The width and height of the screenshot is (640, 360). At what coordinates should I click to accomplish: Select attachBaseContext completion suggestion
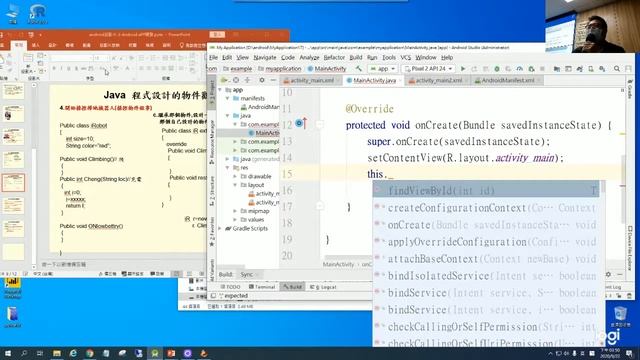486,259
